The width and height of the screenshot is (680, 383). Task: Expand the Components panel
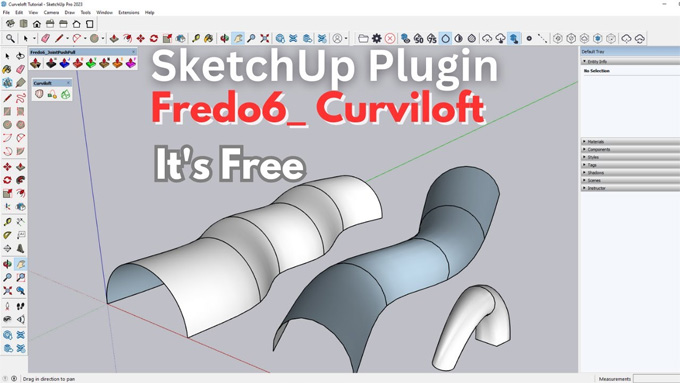click(630, 149)
